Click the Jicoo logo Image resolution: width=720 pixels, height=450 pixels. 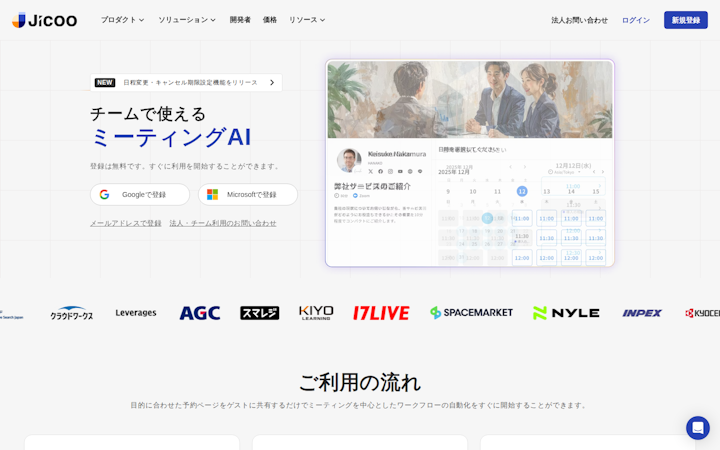coord(44,20)
